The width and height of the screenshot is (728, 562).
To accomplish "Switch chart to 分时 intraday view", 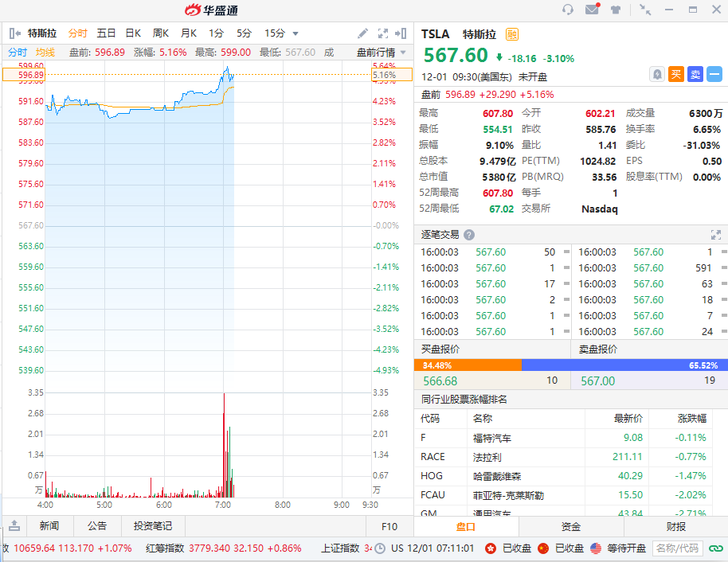I will 77,33.
